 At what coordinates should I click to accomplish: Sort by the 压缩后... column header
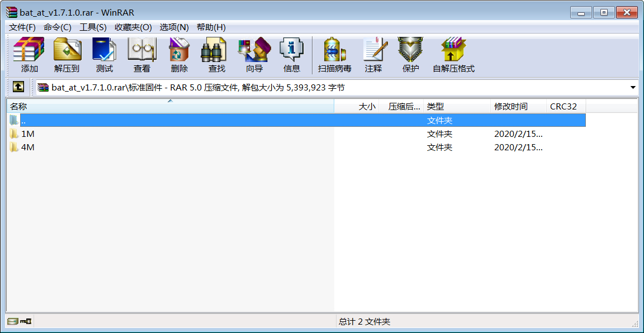pos(401,107)
